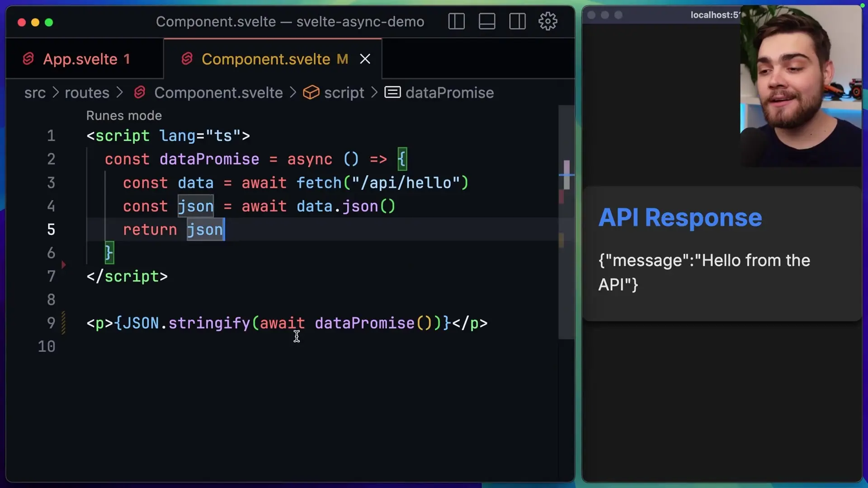Toggle the primary sidebar layout icon
The height and width of the screenshot is (488, 868).
456,21
